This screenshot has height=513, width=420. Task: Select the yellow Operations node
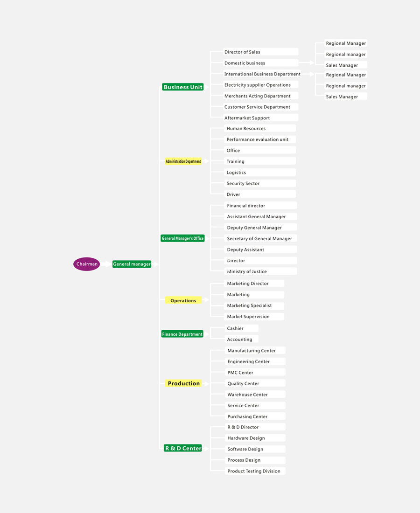[183, 300]
